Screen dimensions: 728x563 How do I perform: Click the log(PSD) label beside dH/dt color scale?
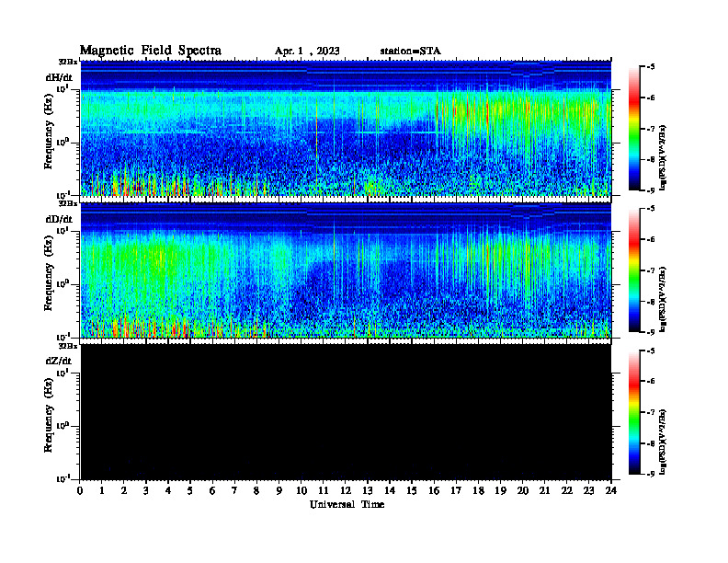coord(664,157)
